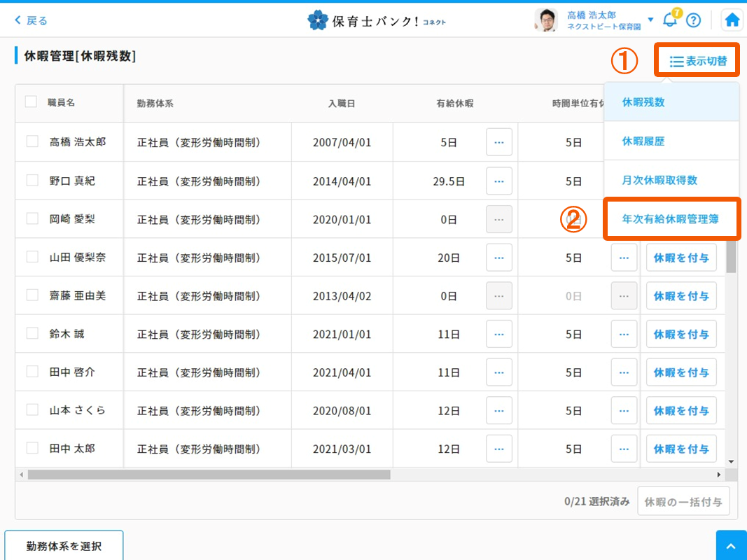Screen dimensions: 747x560
Task: Check the select-all checkbox in header row
Action: [31, 102]
